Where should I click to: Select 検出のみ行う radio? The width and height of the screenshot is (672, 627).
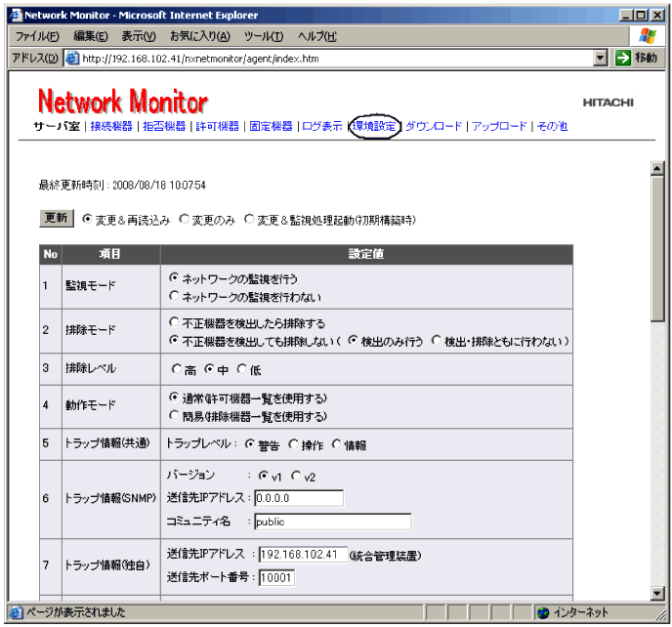tap(353, 340)
